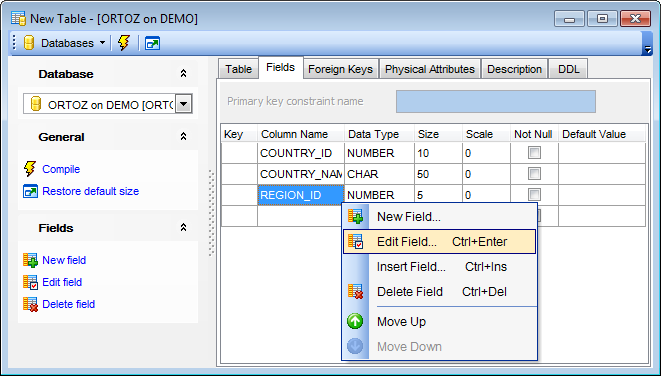This screenshot has width=661, height=376.
Task: Collapse the Database section
Action: point(183,74)
